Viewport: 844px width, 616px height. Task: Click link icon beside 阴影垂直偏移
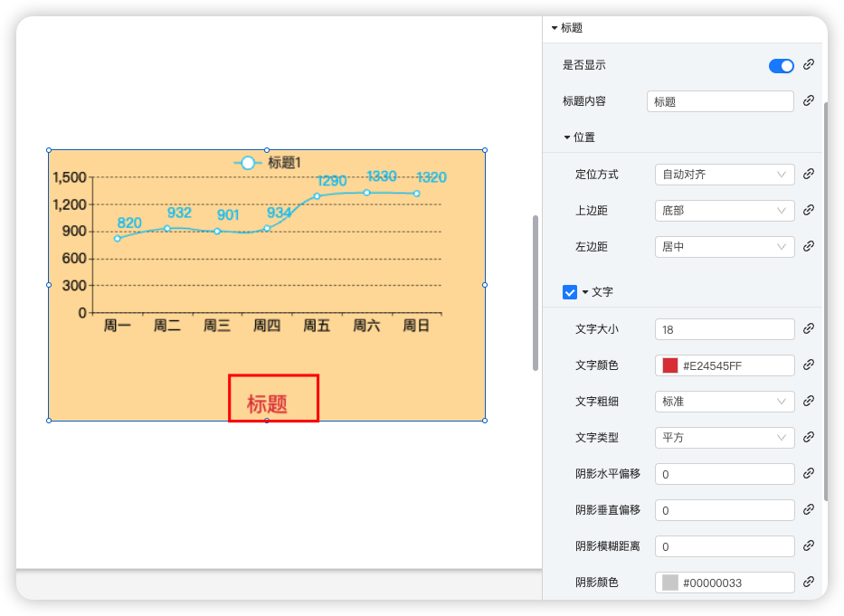808,509
